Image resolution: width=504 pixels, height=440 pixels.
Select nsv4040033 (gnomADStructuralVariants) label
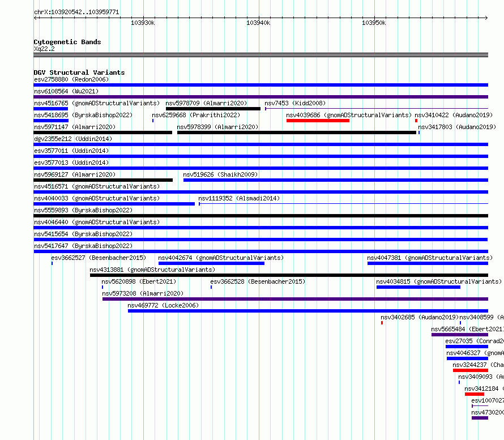pyautogui.click(x=97, y=198)
